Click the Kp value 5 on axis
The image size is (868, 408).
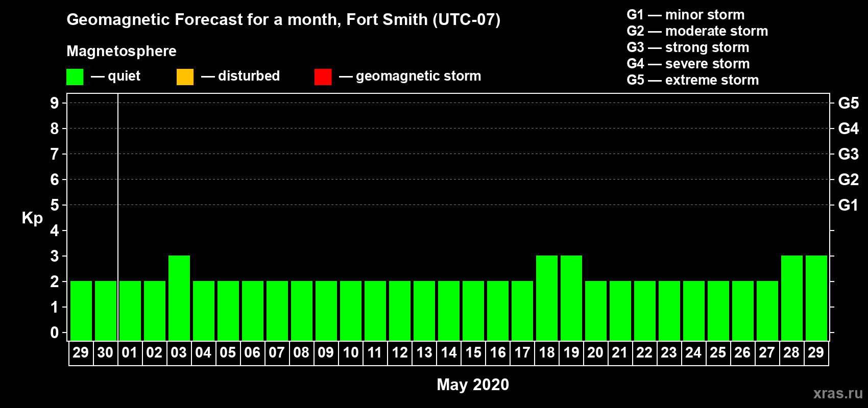pyautogui.click(x=55, y=205)
